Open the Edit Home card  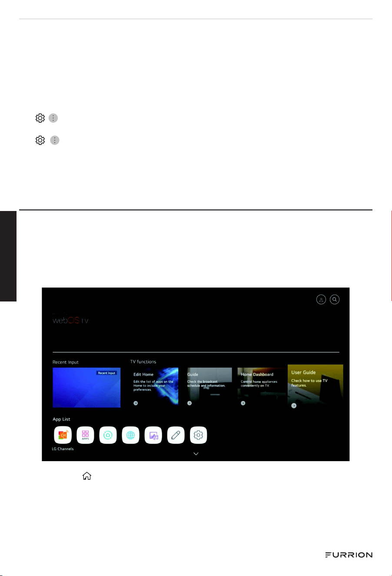click(154, 388)
